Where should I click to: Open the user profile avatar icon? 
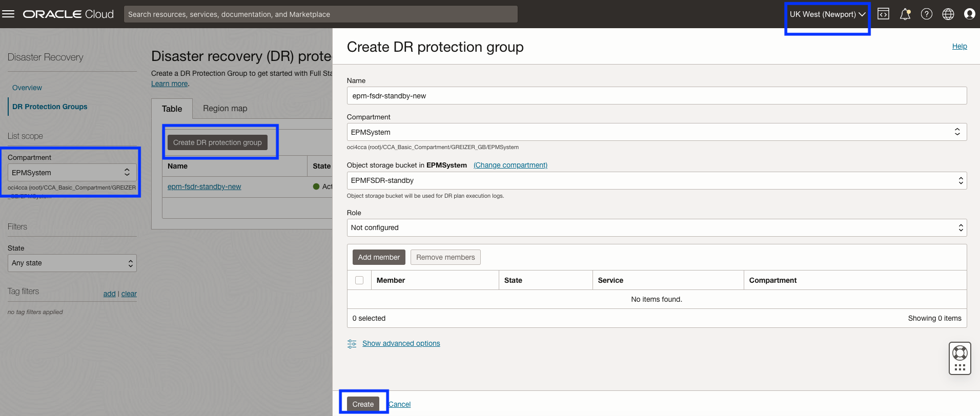tap(969, 14)
